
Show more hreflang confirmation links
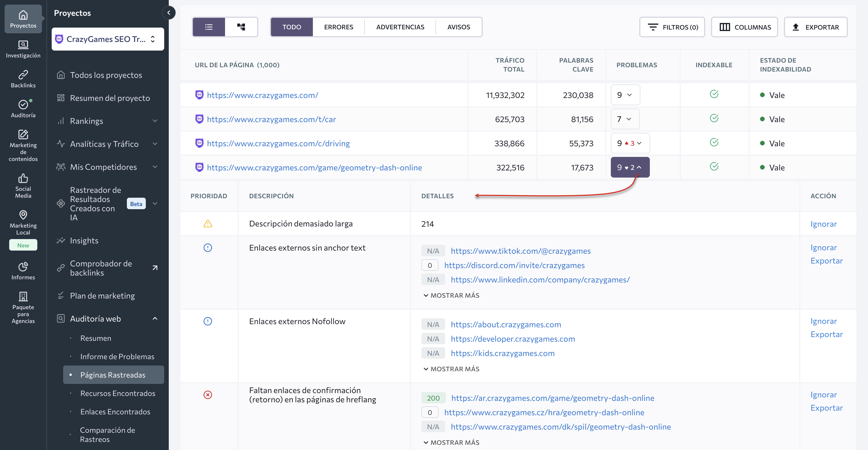click(452, 442)
